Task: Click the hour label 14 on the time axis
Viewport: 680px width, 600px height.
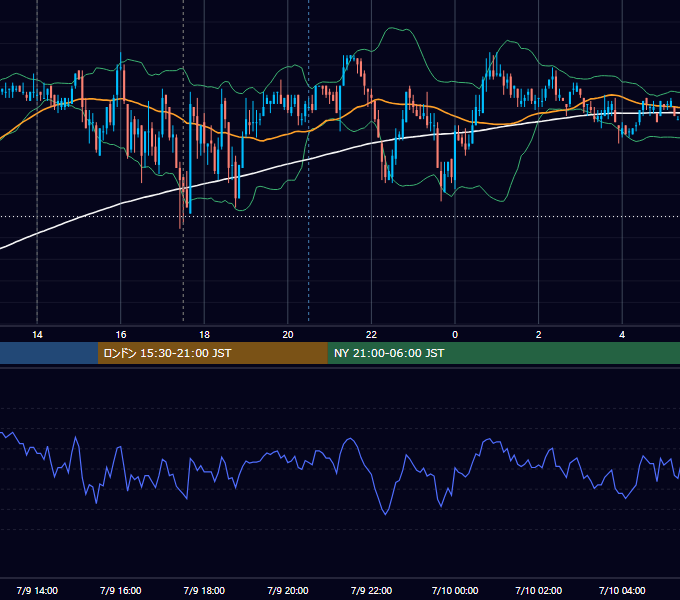Action: click(x=37, y=335)
